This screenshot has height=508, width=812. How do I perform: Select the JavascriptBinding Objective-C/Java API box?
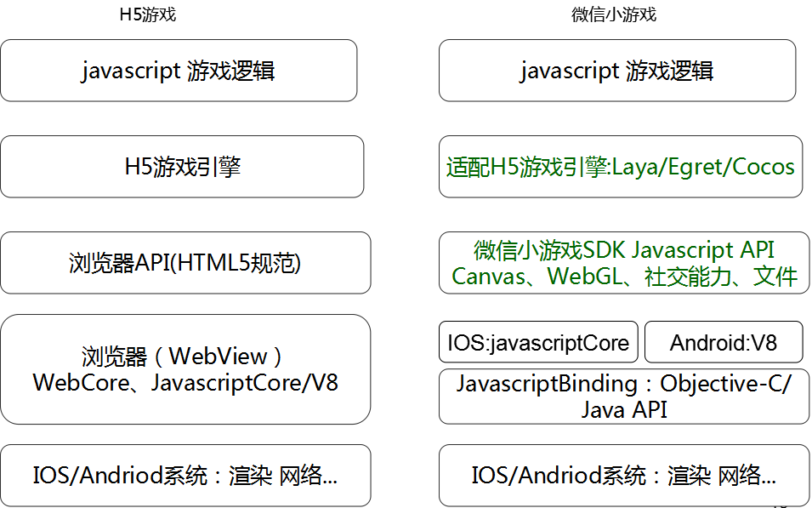click(624, 397)
